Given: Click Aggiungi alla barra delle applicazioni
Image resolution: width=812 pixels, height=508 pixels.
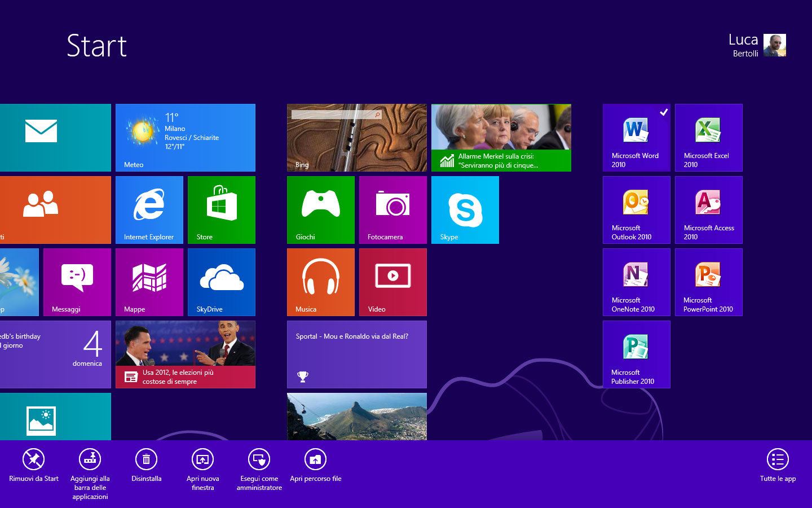Looking at the screenshot, I should point(90,474).
